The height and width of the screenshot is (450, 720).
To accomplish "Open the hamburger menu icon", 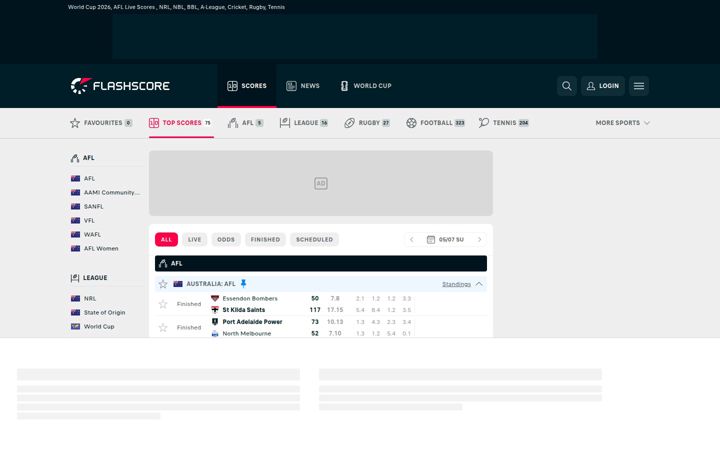I will 639,86.
